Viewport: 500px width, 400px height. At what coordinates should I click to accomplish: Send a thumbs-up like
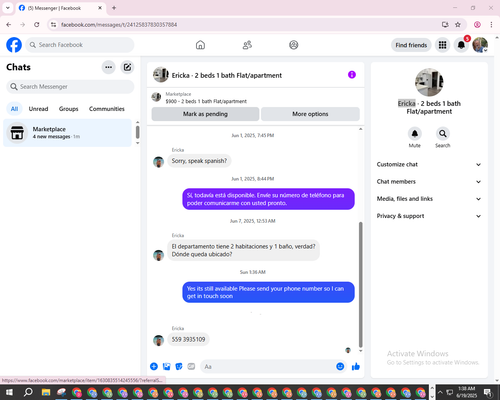coord(356,367)
